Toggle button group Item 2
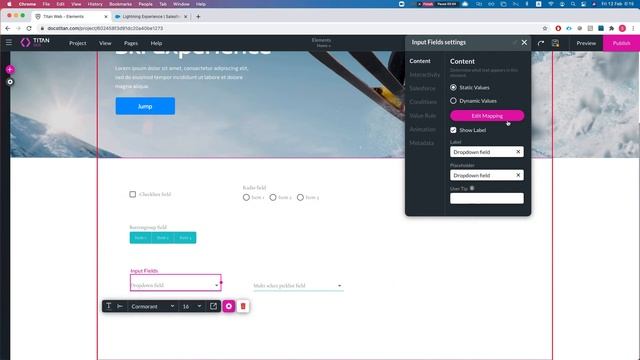640x360 pixels. point(162,238)
